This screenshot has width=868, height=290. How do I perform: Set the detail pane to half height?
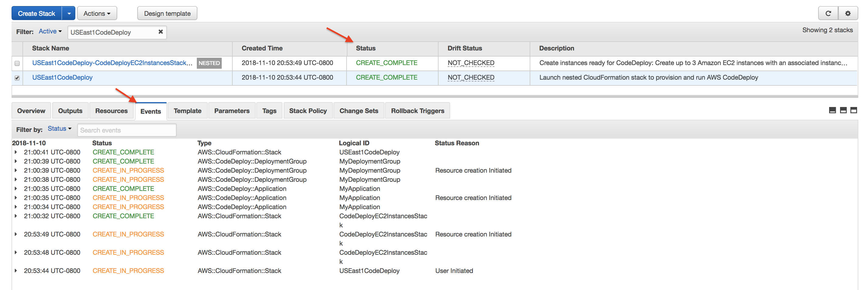coord(843,110)
